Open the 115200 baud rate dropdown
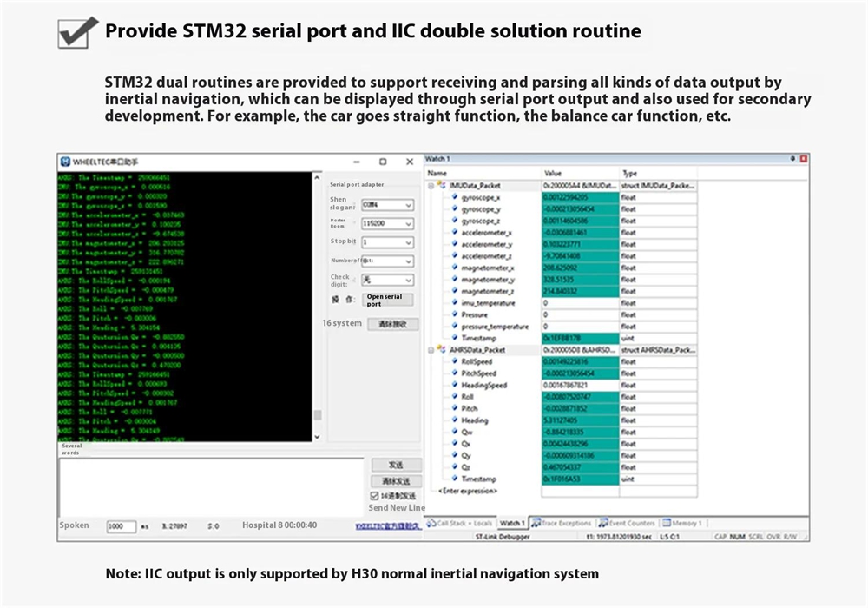Image resolution: width=868 pixels, height=608 pixels. [x=408, y=224]
